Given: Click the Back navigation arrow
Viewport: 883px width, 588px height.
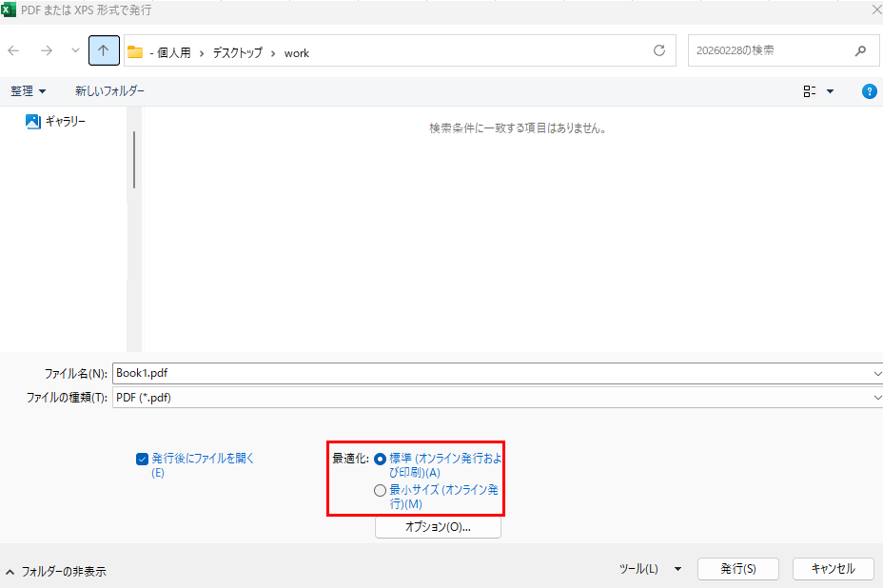Looking at the screenshot, I should (x=14, y=51).
